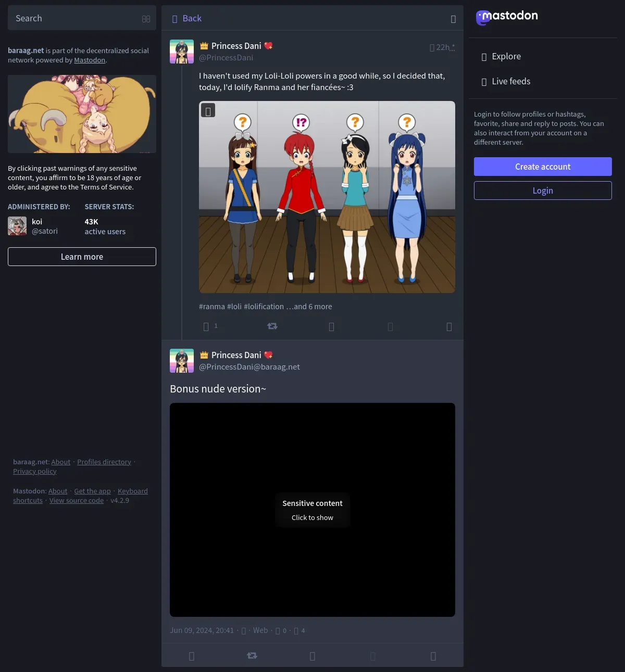Screen dimensions: 625x672
Task: Favorite using the bottom action bar star
Action: pos(312,656)
